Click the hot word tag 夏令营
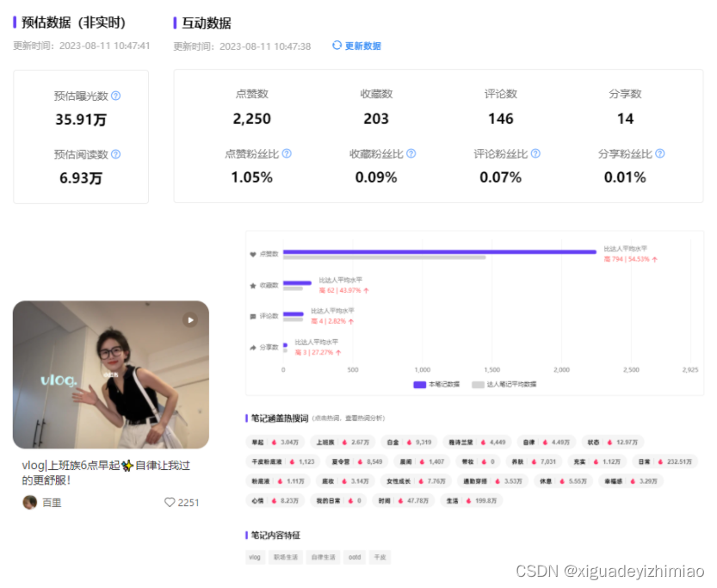The image size is (717, 588). click(x=356, y=461)
